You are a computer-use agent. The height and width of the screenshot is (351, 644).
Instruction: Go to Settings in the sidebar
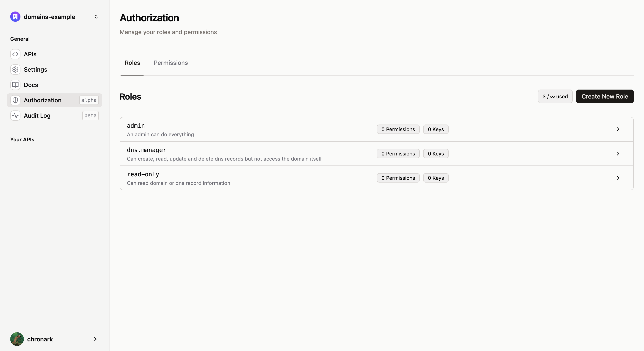pos(55,69)
